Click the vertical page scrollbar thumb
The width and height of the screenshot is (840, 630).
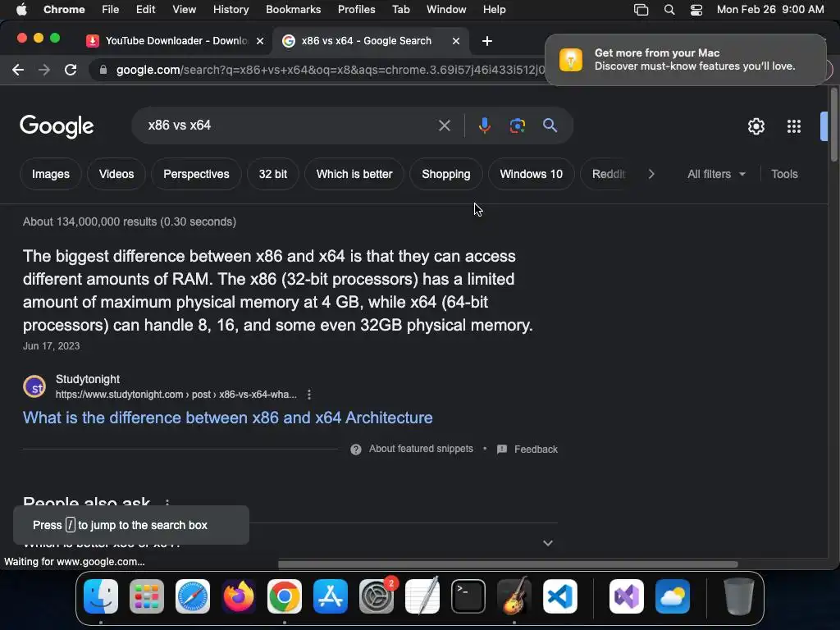click(833, 124)
